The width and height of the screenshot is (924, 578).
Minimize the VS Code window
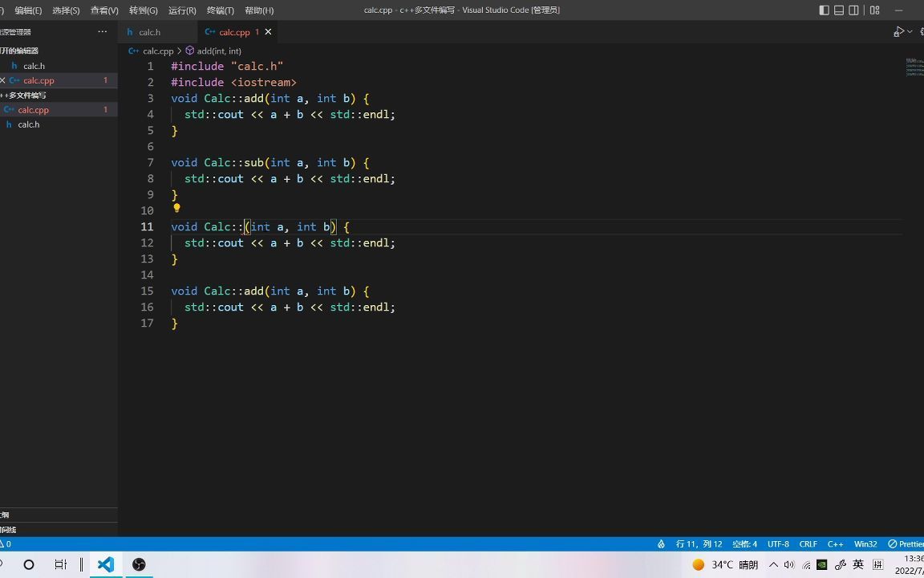tap(899, 10)
